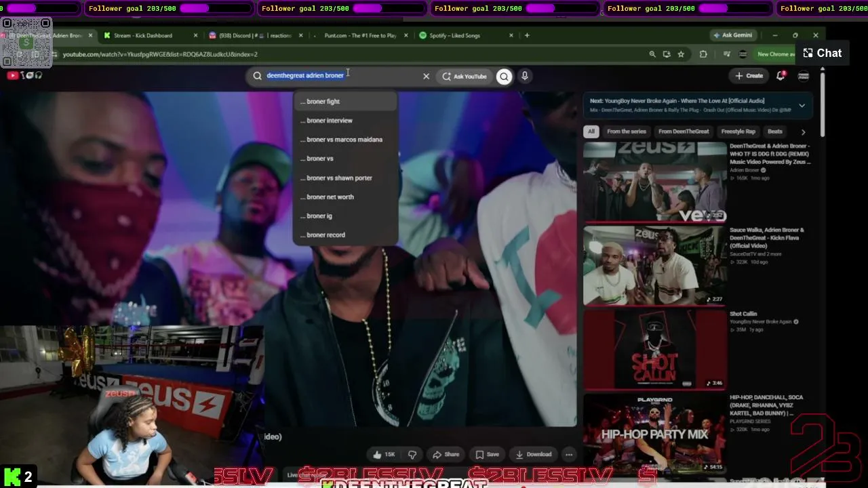Click the browser address bar URL
The height and width of the screenshot is (488, 868).
point(160,54)
